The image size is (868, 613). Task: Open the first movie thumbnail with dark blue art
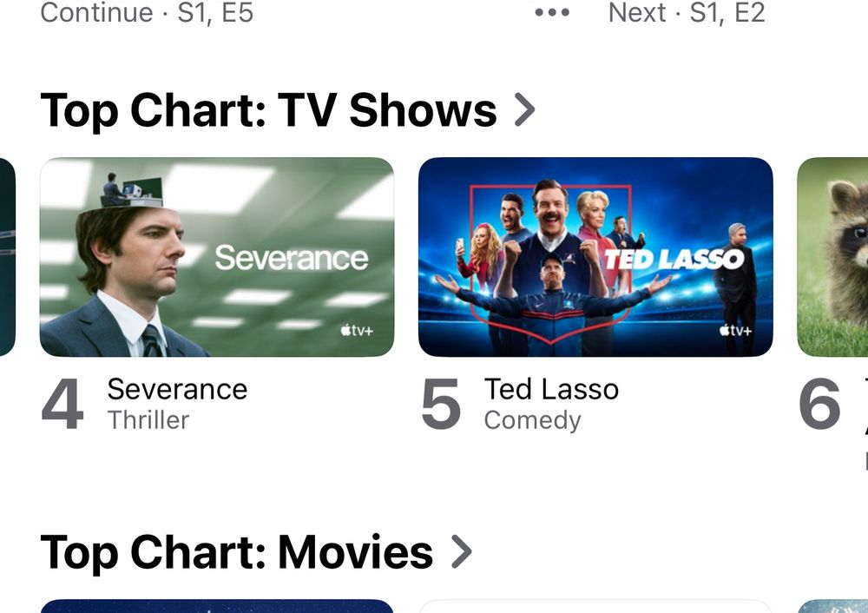coord(217,606)
